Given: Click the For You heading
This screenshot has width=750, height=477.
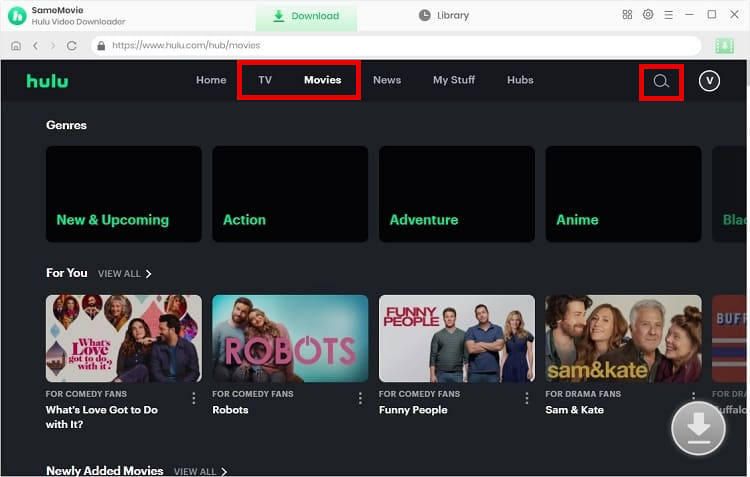Looking at the screenshot, I should pos(66,273).
